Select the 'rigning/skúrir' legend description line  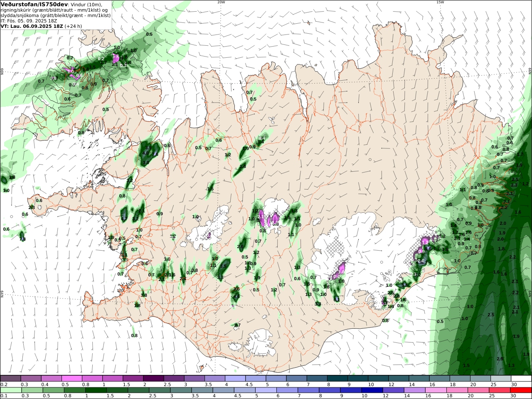[54, 10]
